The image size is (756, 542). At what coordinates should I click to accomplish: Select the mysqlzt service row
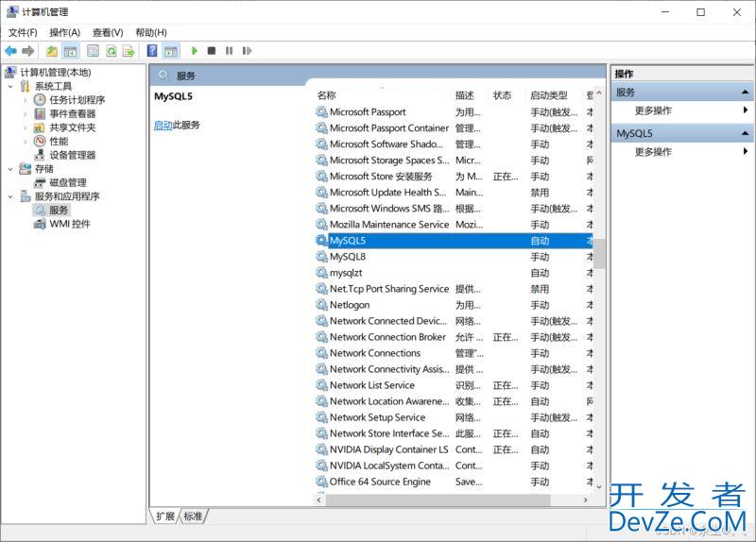[x=454, y=273]
